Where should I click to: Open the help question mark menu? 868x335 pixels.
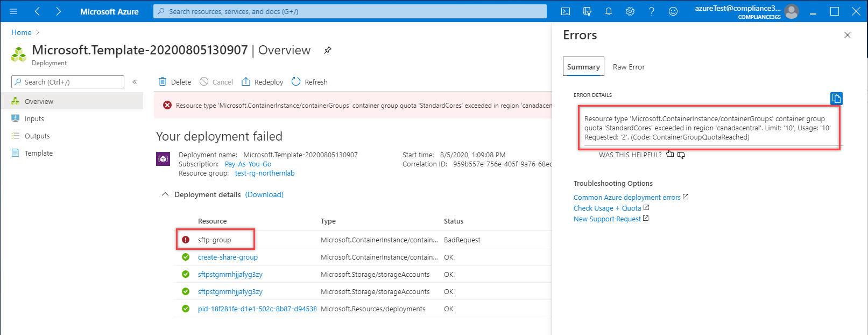coord(652,11)
